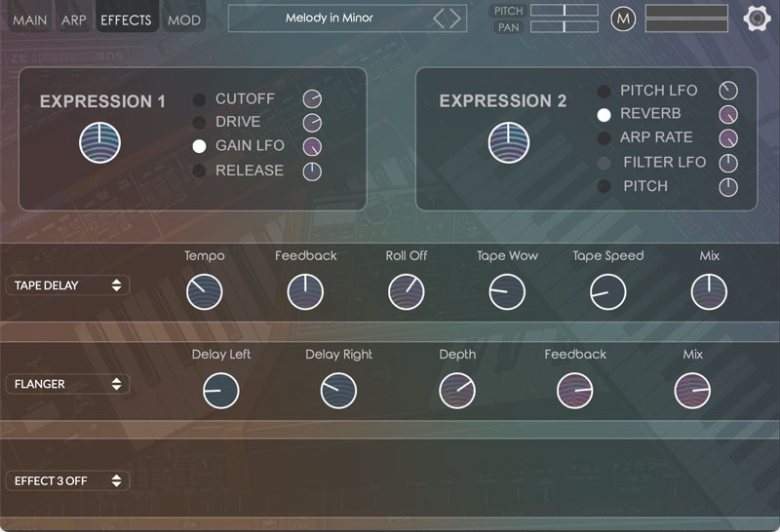This screenshot has height=532, width=780.
Task: Enable the CUTOFF radio button
Action: click(x=200, y=99)
